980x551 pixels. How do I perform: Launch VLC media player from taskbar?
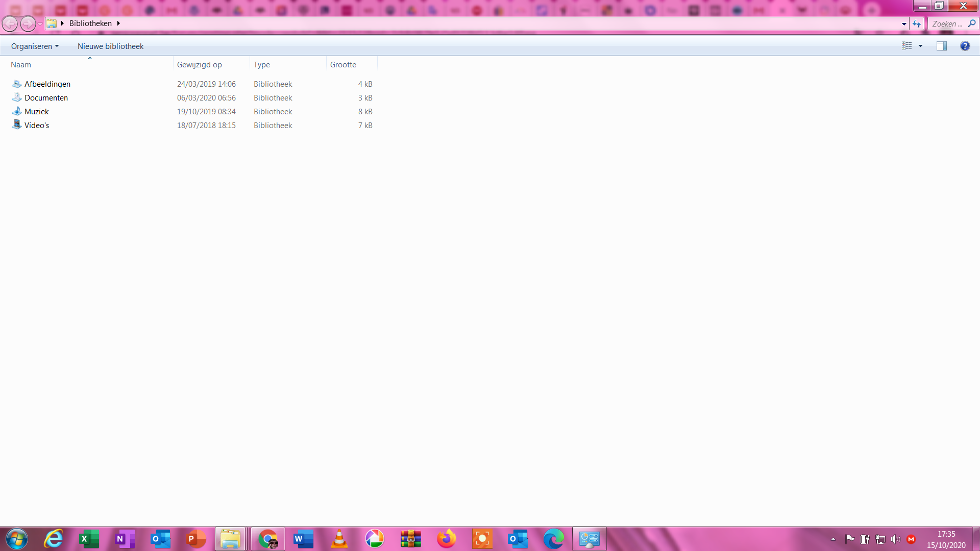pos(339,539)
